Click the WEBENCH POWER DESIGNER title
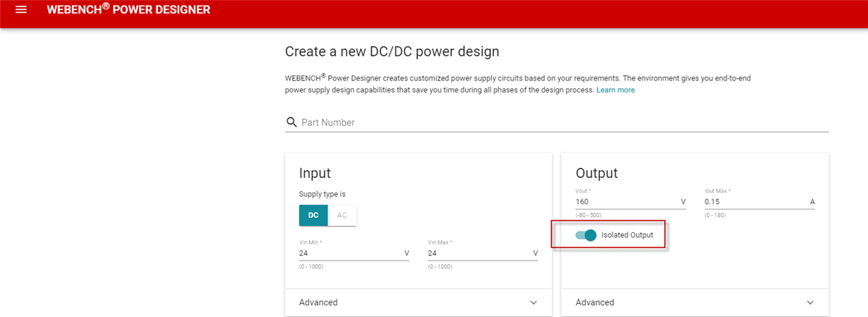 pyautogui.click(x=128, y=10)
